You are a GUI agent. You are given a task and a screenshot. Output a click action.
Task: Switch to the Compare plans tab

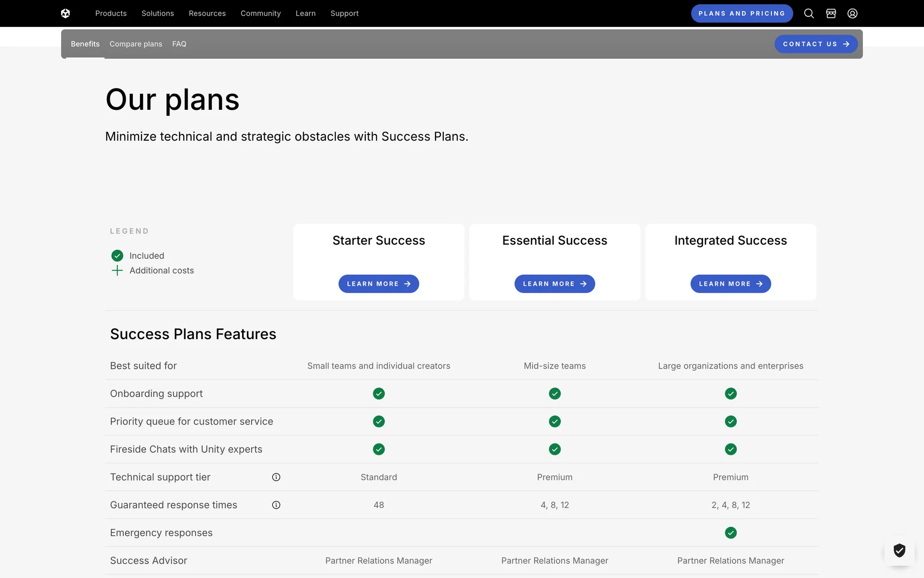click(x=136, y=44)
